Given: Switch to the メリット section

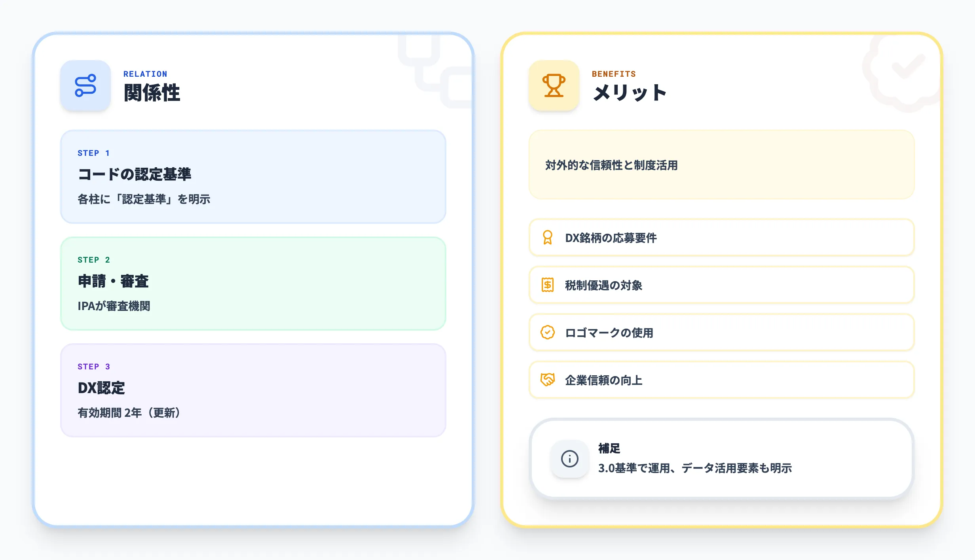Looking at the screenshot, I should click(x=630, y=93).
